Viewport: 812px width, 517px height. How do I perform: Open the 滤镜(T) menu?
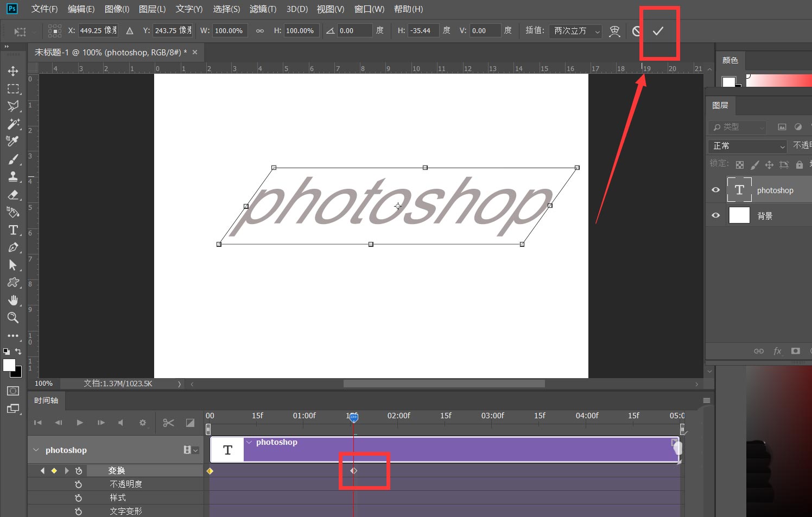click(x=263, y=9)
